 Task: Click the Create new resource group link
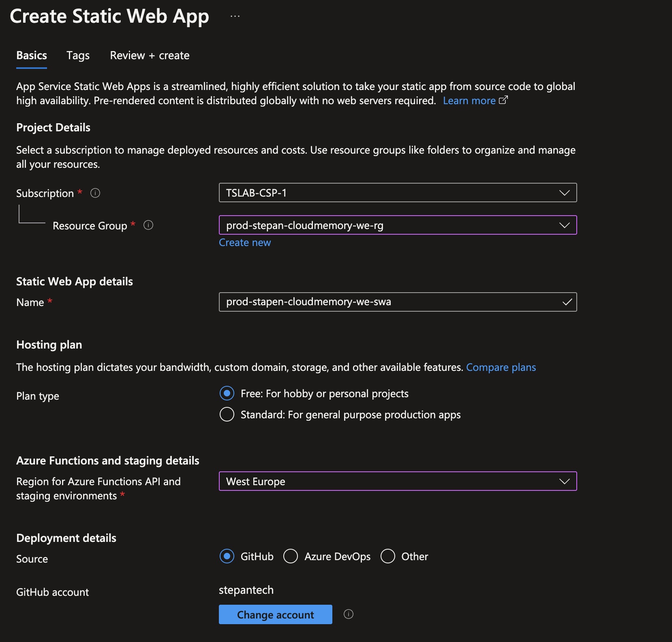coord(245,242)
